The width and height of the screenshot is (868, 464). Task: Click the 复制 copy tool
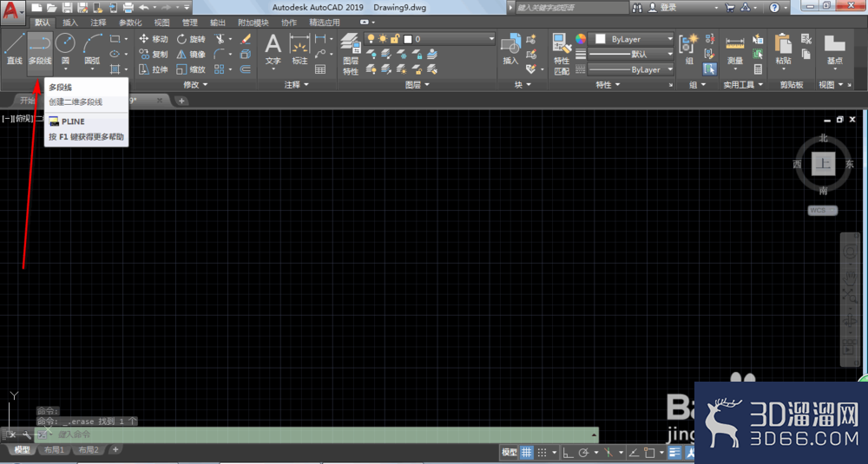(x=154, y=54)
